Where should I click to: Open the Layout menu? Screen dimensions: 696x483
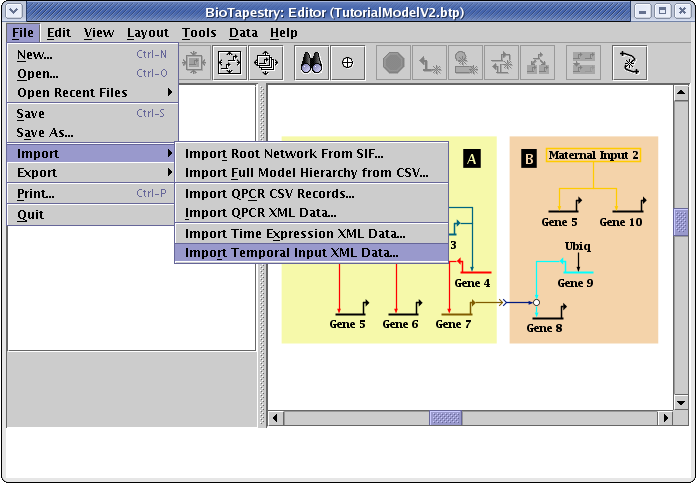pos(148,33)
